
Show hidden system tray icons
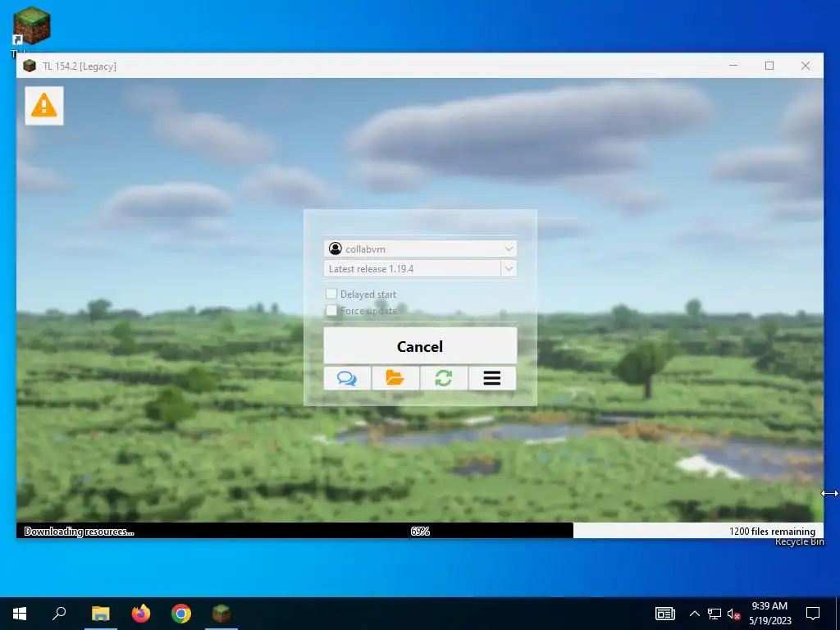pos(694,614)
